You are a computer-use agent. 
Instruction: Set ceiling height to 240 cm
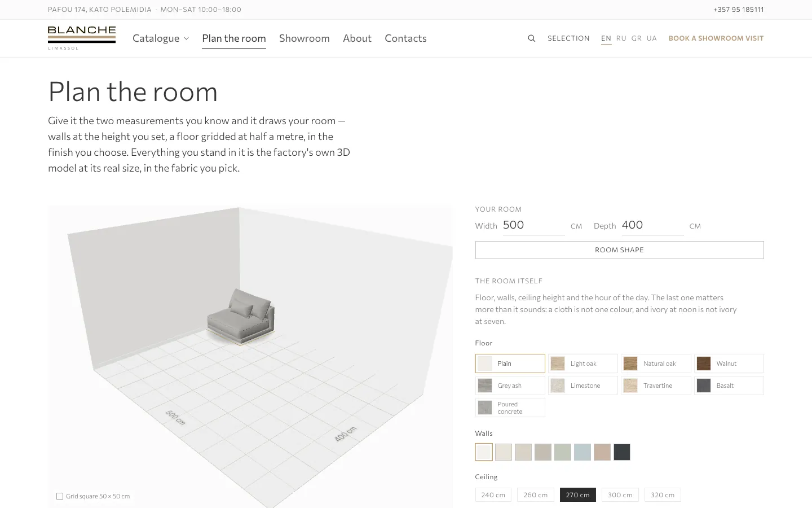pos(493,495)
